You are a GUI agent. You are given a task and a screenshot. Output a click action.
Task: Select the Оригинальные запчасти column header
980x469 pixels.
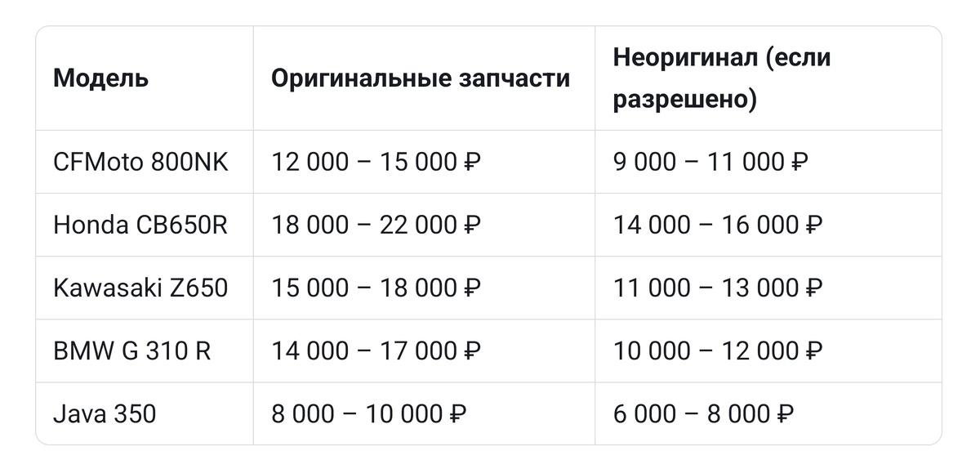[421, 79]
